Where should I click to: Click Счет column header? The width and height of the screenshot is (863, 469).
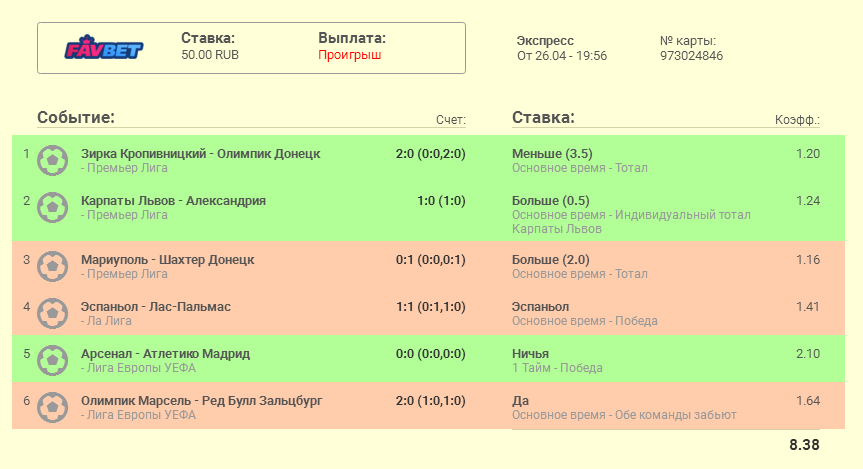[451, 120]
